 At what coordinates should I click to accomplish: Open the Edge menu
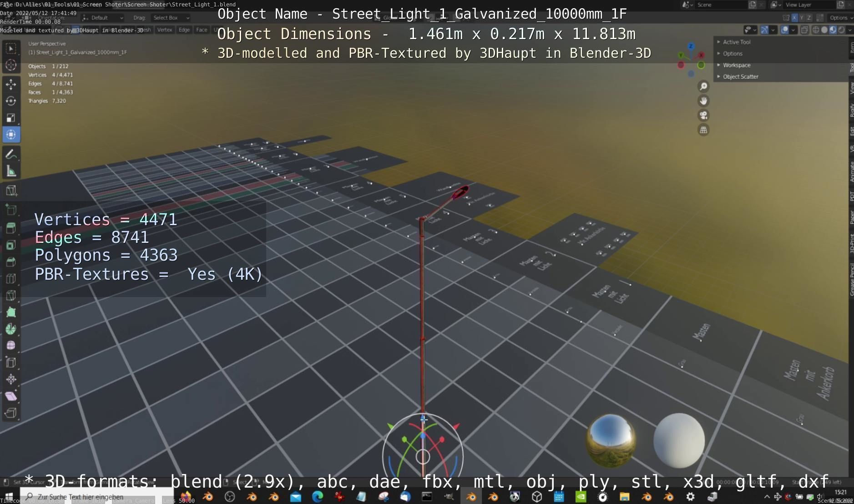tap(184, 30)
